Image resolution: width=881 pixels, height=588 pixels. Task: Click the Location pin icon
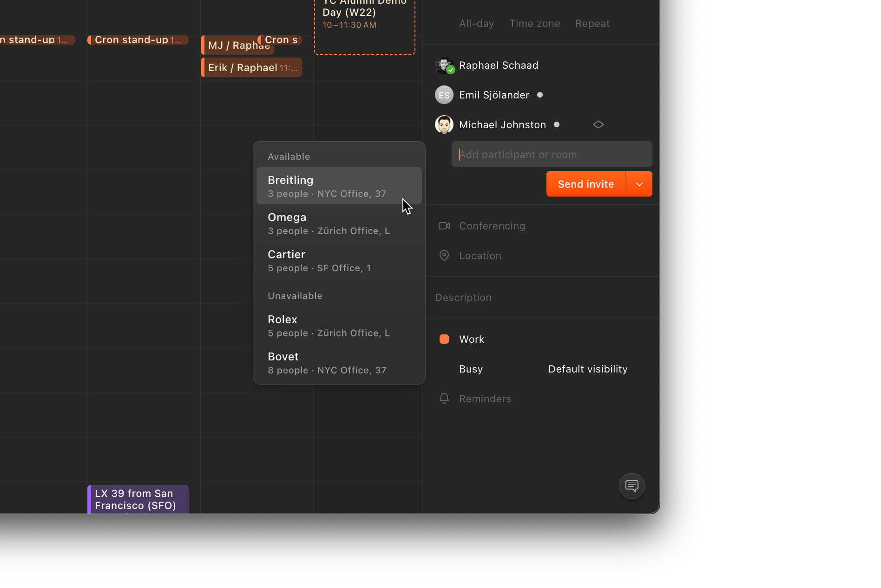[x=444, y=255]
